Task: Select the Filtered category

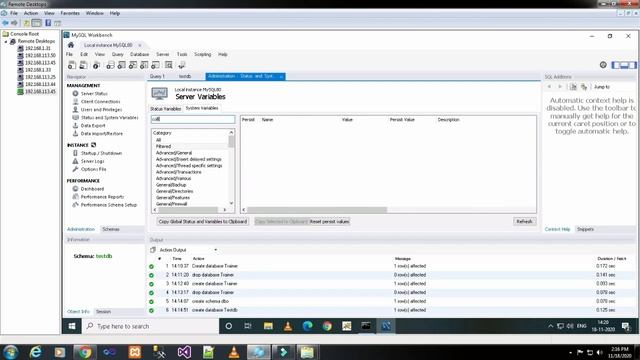Action: point(163,146)
